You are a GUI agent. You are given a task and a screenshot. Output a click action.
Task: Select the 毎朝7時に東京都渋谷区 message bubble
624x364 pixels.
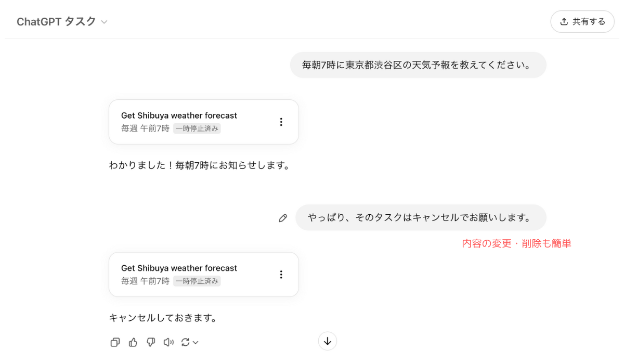click(418, 65)
